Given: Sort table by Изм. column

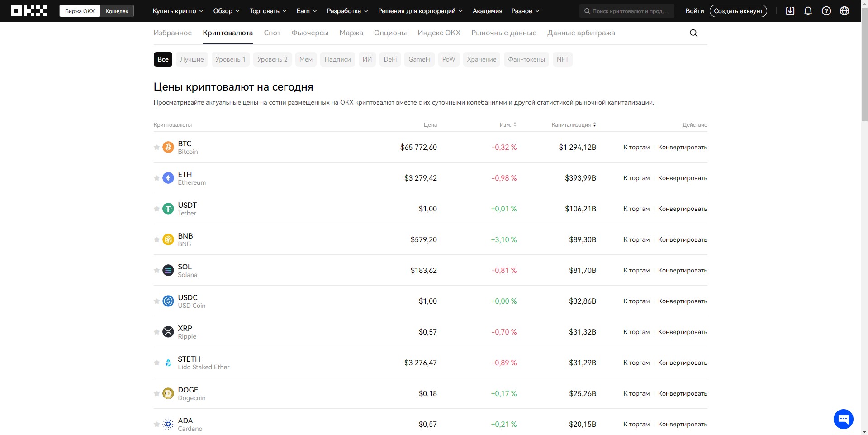Looking at the screenshot, I should (x=508, y=125).
